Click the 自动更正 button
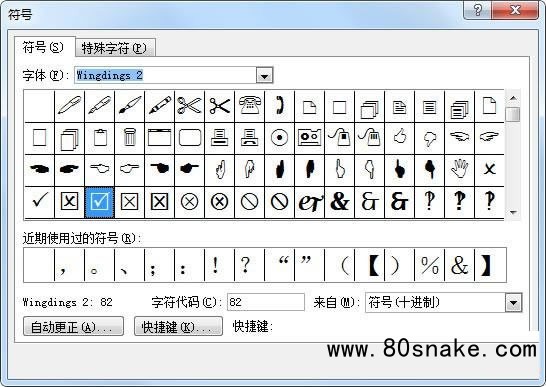Screen dimensions: 546x387 (73, 326)
